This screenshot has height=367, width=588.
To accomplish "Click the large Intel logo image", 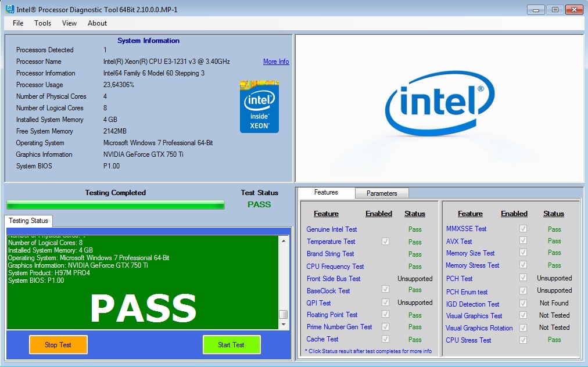I will [x=440, y=103].
